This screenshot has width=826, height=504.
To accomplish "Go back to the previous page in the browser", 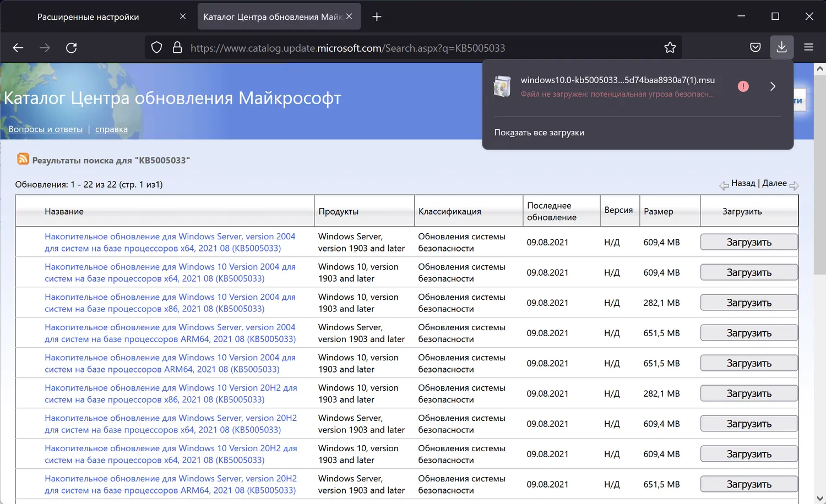I will pos(18,48).
